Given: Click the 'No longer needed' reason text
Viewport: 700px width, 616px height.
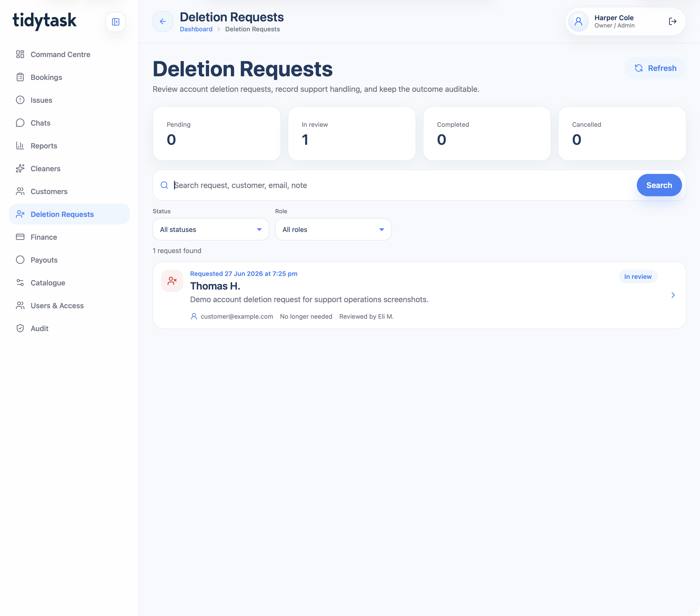Looking at the screenshot, I should (306, 317).
